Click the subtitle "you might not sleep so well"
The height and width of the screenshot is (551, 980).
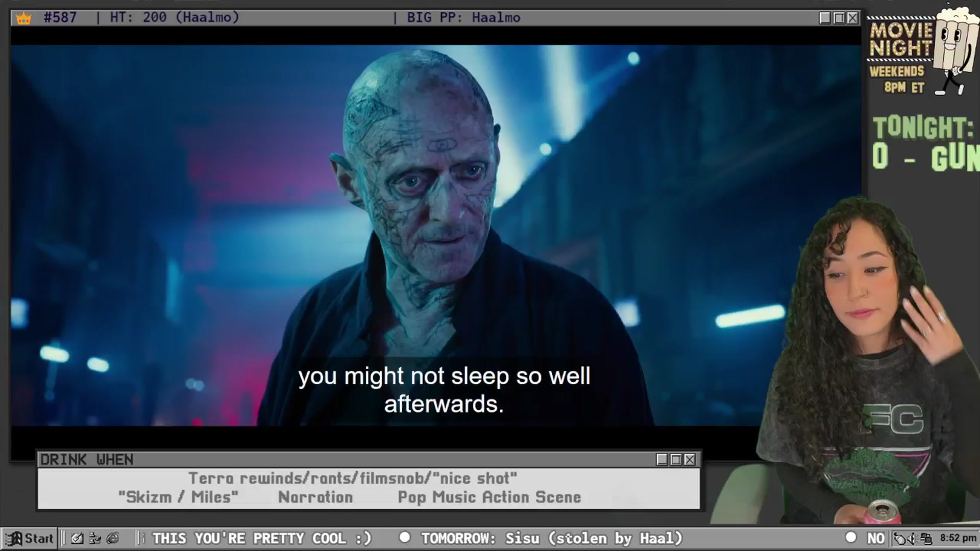(444, 377)
